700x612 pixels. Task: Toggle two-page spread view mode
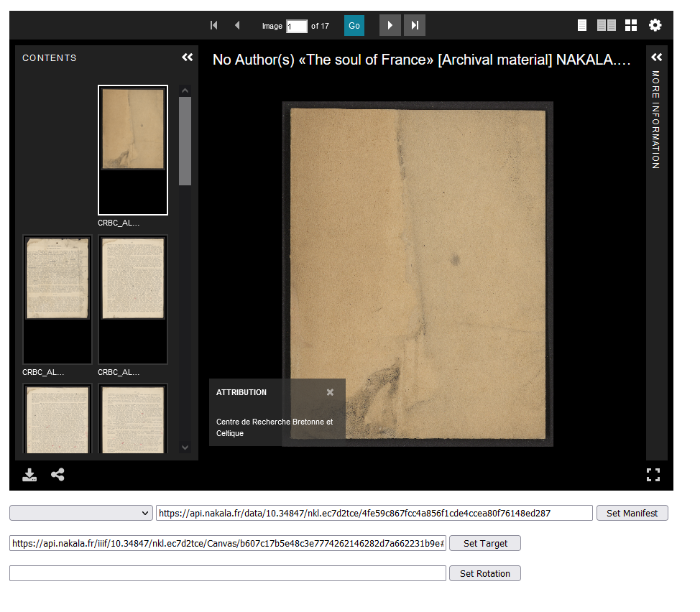click(606, 24)
